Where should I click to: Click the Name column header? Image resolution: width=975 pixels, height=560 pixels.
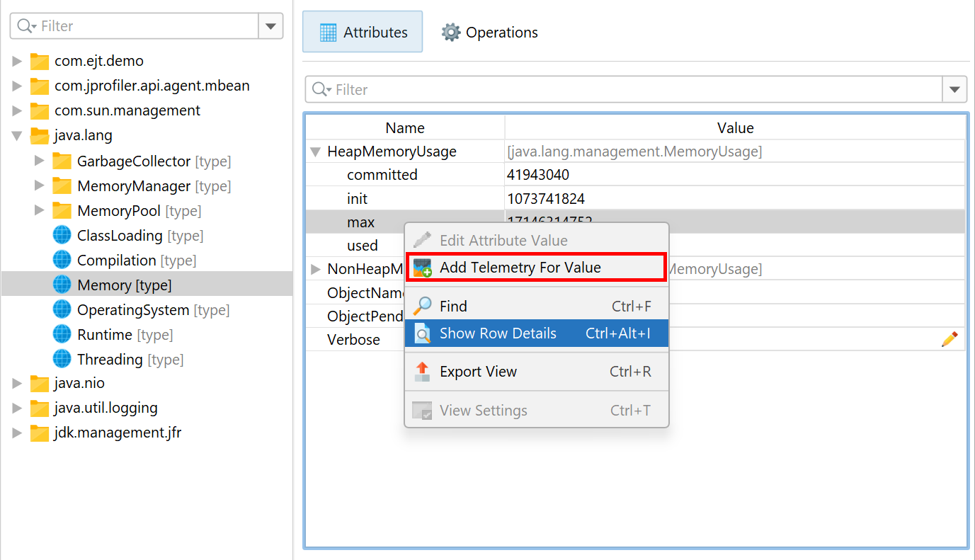405,128
